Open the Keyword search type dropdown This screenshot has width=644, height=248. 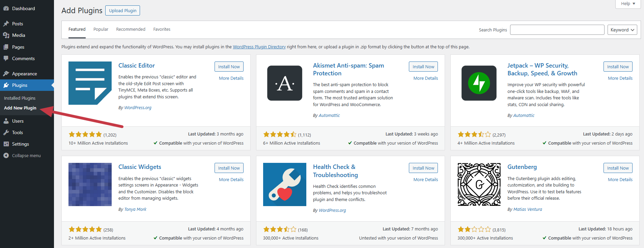click(622, 30)
